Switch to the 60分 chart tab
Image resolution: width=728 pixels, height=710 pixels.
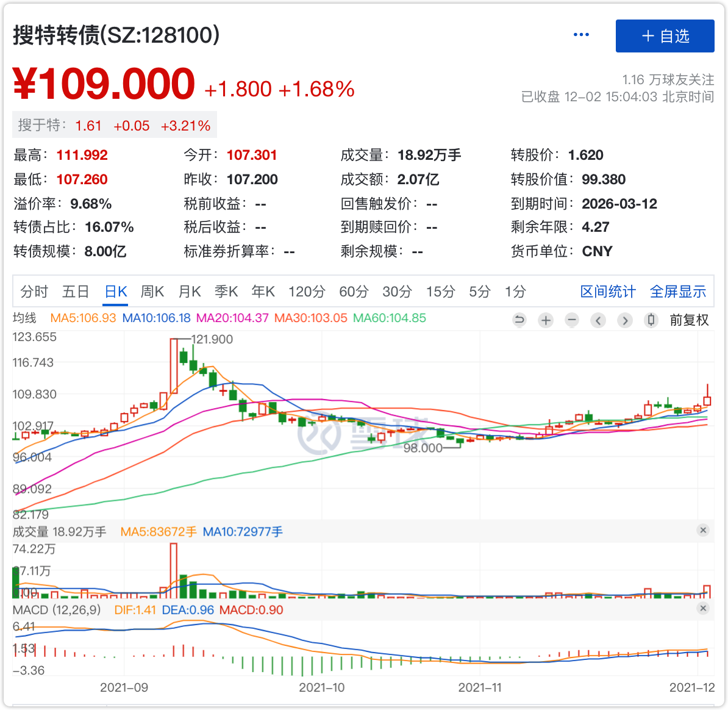(x=354, y=292)
